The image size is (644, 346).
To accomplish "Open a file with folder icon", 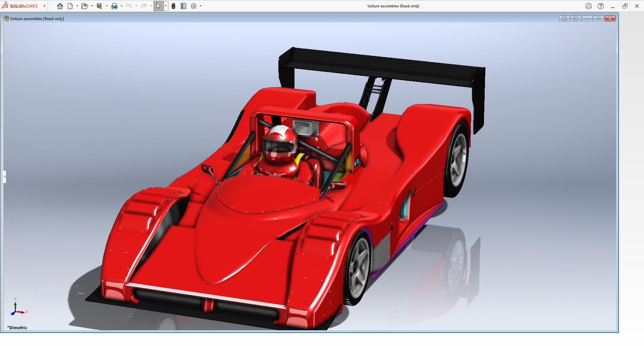I will coord(84,6).
